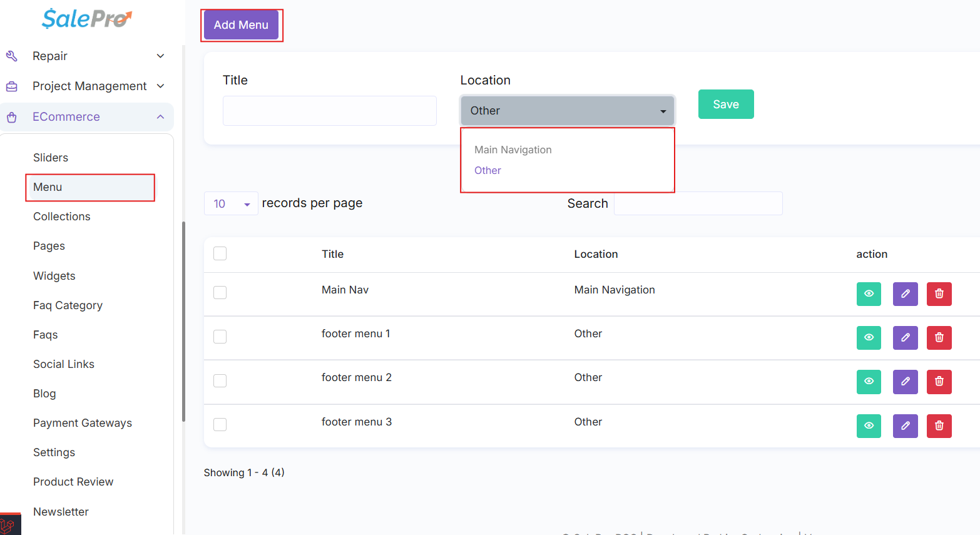The width and height of the screenshot is (980, 535).
Task: Save the new menu
Action: coord(726,104)
